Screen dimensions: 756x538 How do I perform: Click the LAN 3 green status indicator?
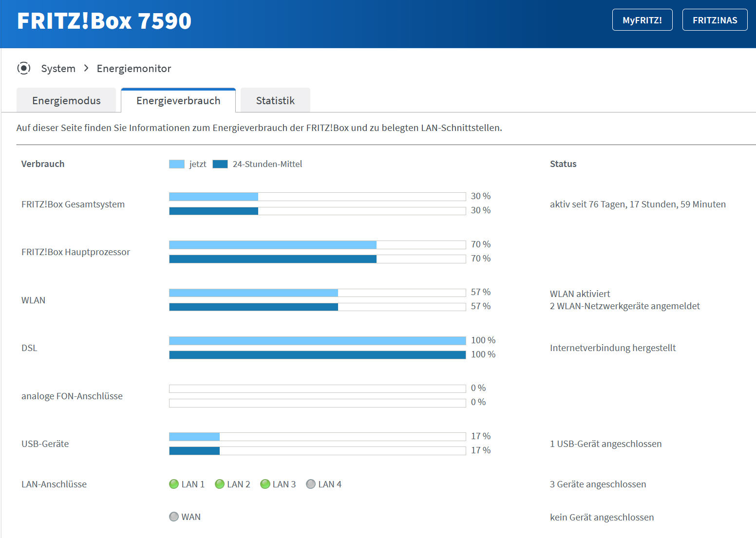pos(265,484)
